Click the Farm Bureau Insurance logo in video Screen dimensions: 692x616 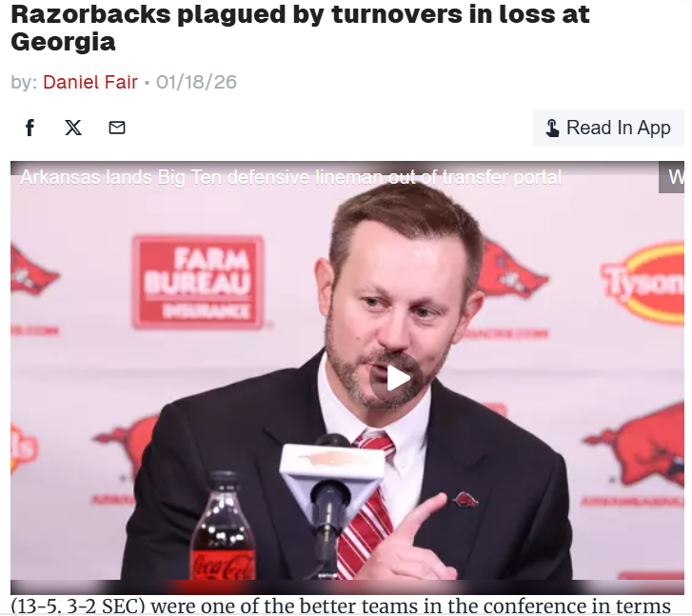click(198, 283)
